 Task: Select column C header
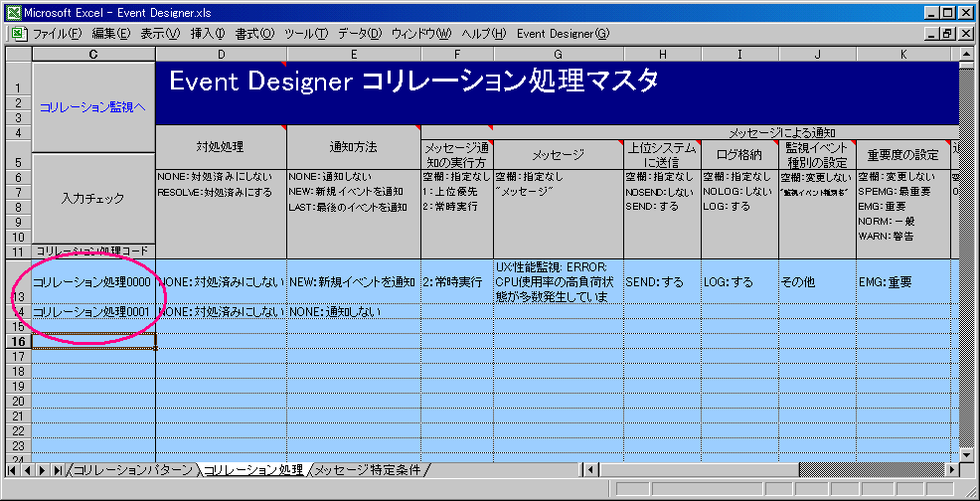tap(93, 55)
